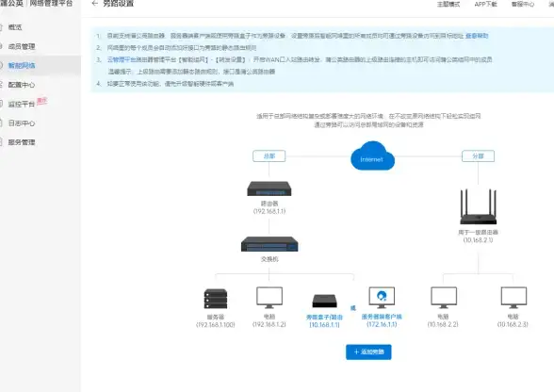Click the (192.168.1.2) computer address text

[x=269, y=324]
